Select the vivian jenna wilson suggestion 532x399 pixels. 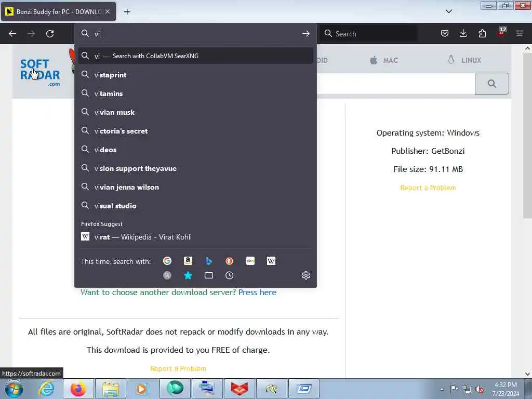(195, 187)
